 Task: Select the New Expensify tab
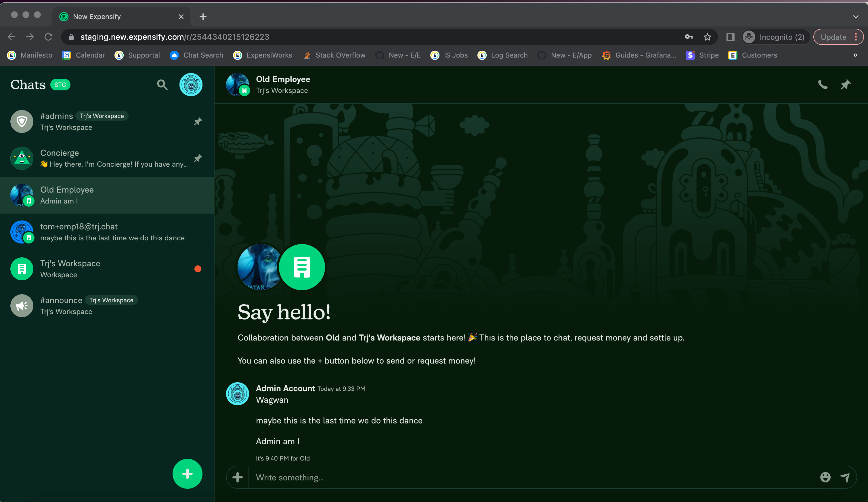click(121, 16)
